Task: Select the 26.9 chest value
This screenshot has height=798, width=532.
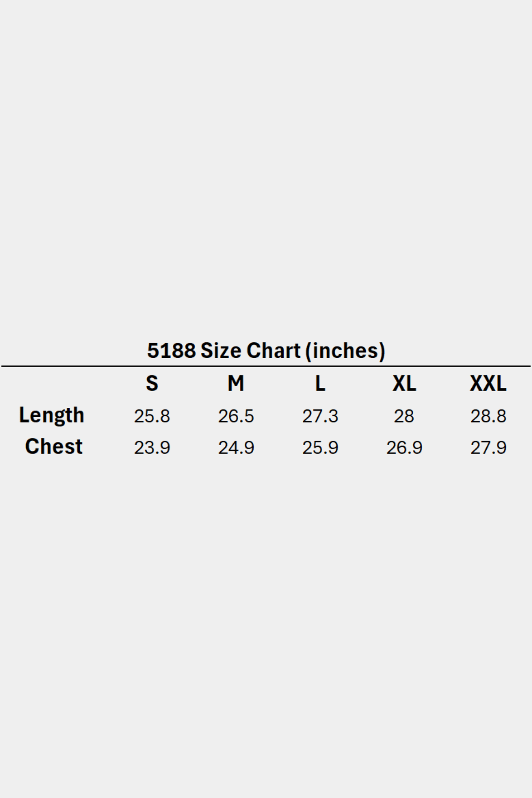Action: (404, 448)
